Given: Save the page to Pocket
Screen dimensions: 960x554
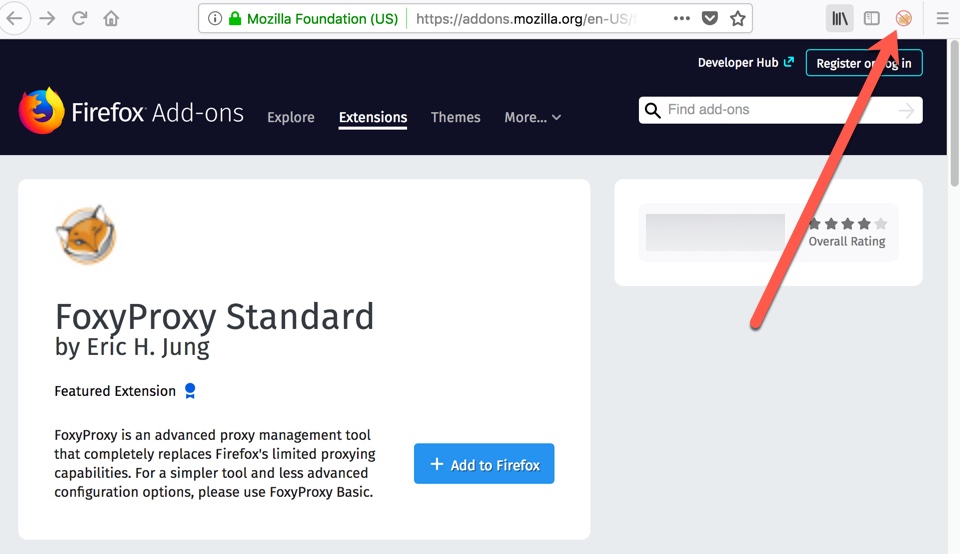Looking at the screenshot, I should pos(710,18).
